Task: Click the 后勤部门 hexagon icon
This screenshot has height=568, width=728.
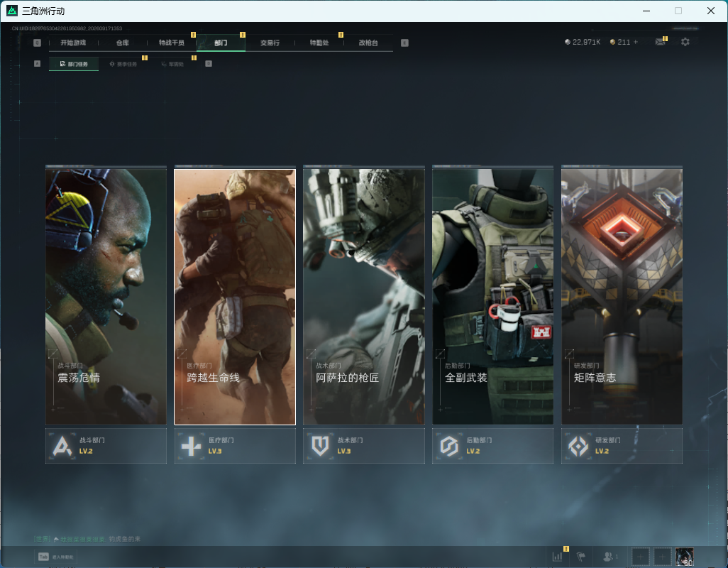Action: tap(449, 446)
